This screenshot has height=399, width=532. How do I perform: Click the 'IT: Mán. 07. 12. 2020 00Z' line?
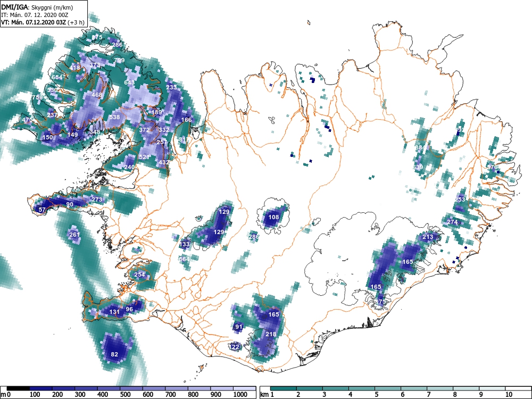tap(35, 15)
